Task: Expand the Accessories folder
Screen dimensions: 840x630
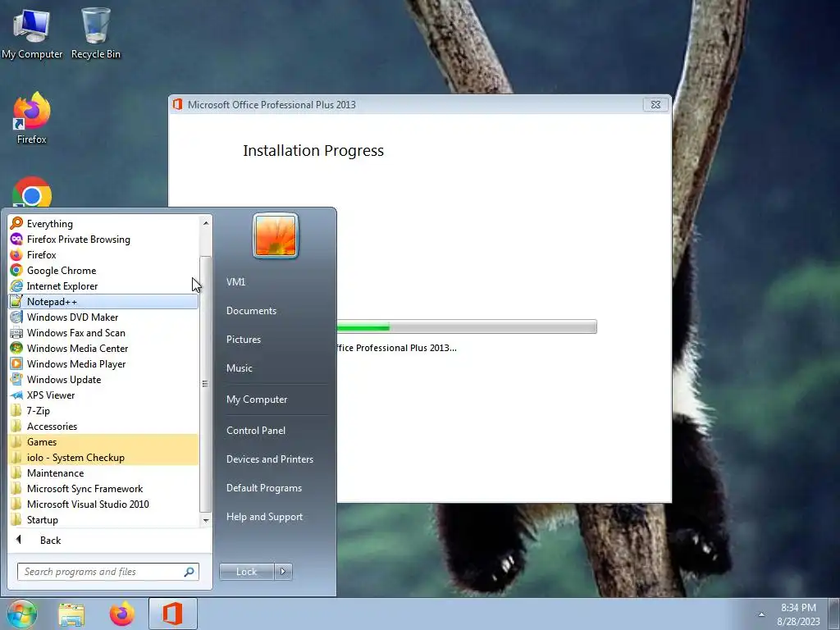Action: pyautogui.click(x=103, y=427)
